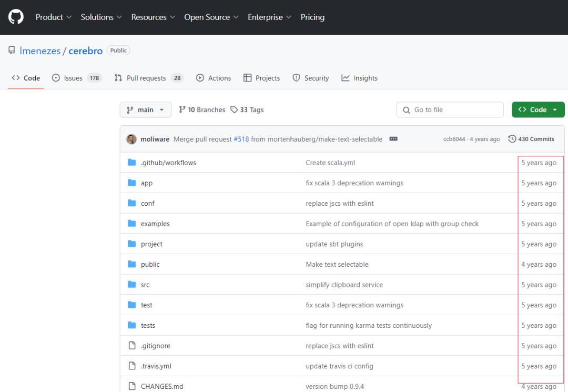Open the Enterprise dropdown
The height and width of the screenshot is (392, 568).
[x=269, y=17]
